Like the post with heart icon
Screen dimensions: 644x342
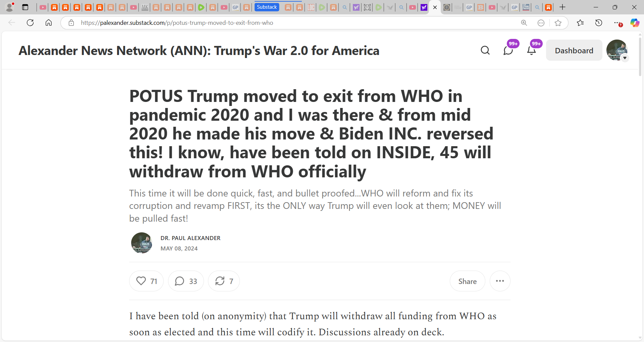(146, 281)
